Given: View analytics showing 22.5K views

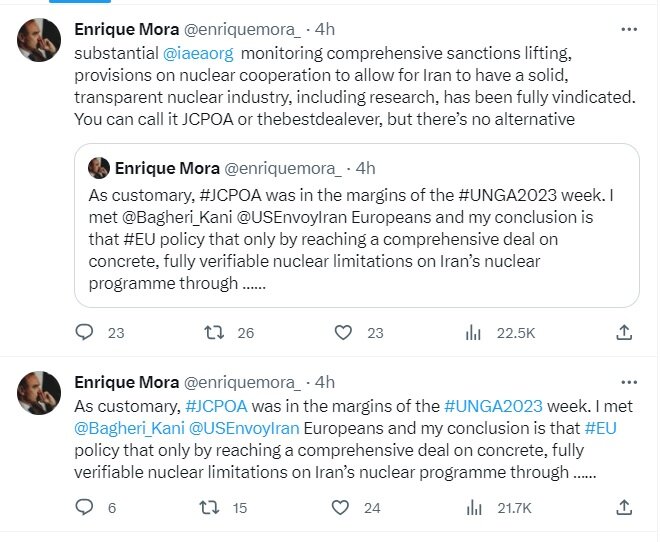Looking at the screenshot, I should coord(476,332).
